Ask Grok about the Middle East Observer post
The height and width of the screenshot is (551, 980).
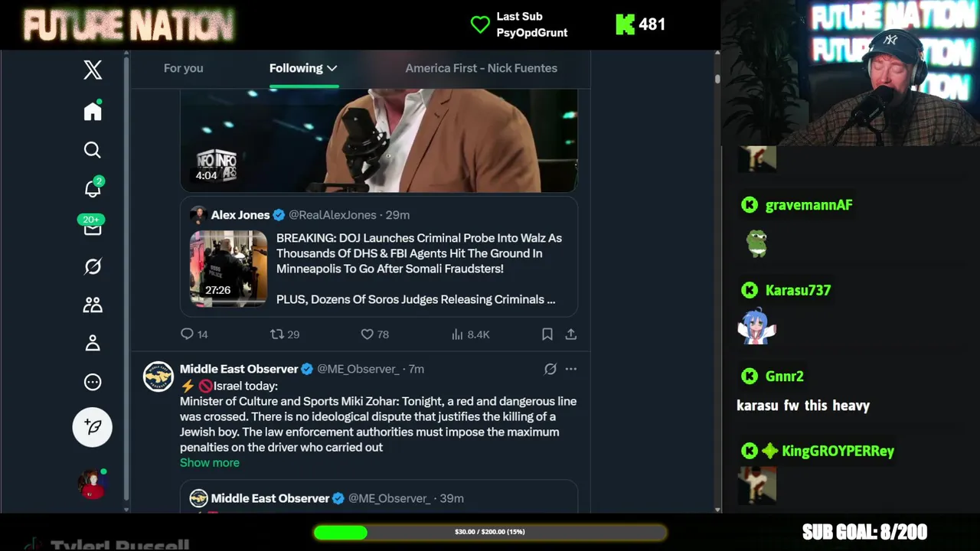(x=550, y=369)
